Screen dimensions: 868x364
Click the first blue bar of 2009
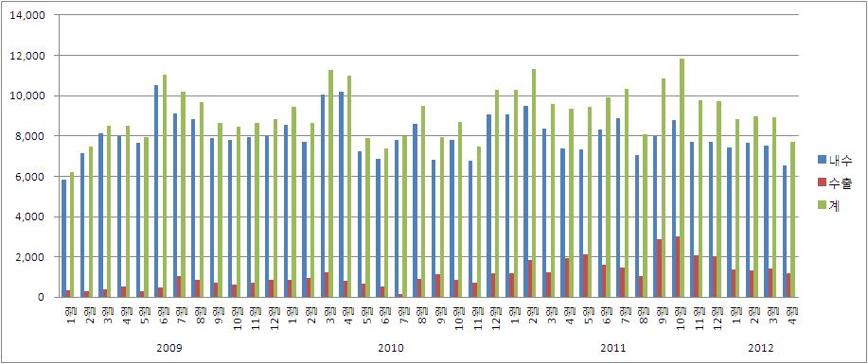click(x=63, y=238)
